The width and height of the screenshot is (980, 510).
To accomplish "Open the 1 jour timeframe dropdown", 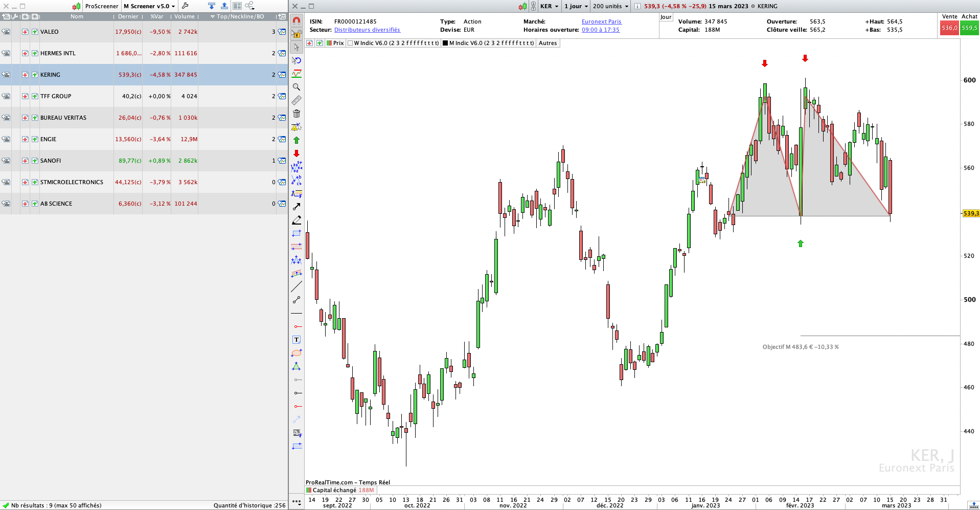I will (576, 6).
